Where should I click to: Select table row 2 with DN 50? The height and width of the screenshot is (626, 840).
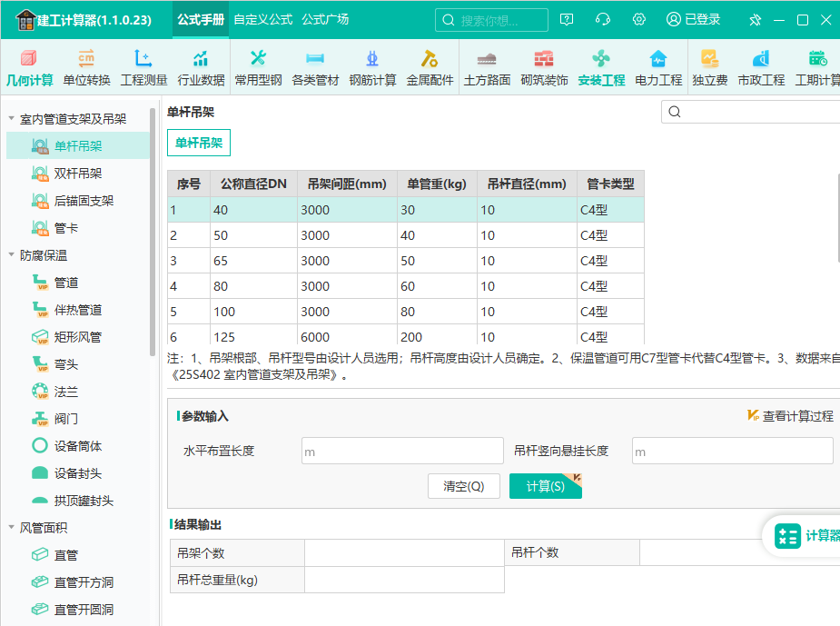(406, 235)
